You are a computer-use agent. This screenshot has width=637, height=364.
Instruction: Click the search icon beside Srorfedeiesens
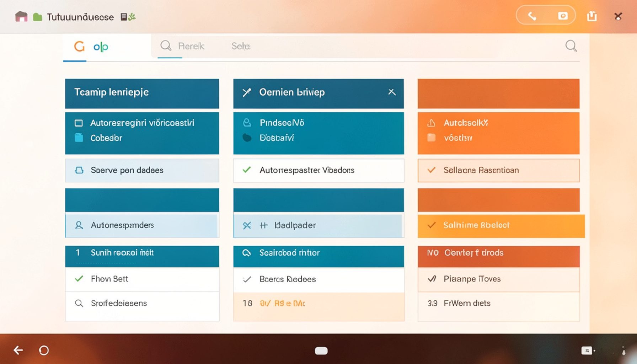(x=79, y=303)
